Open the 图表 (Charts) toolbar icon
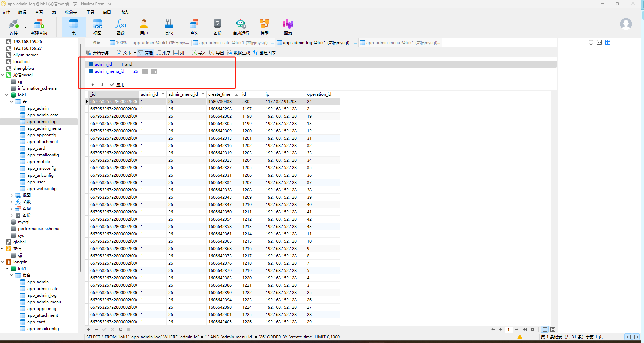 288,27
